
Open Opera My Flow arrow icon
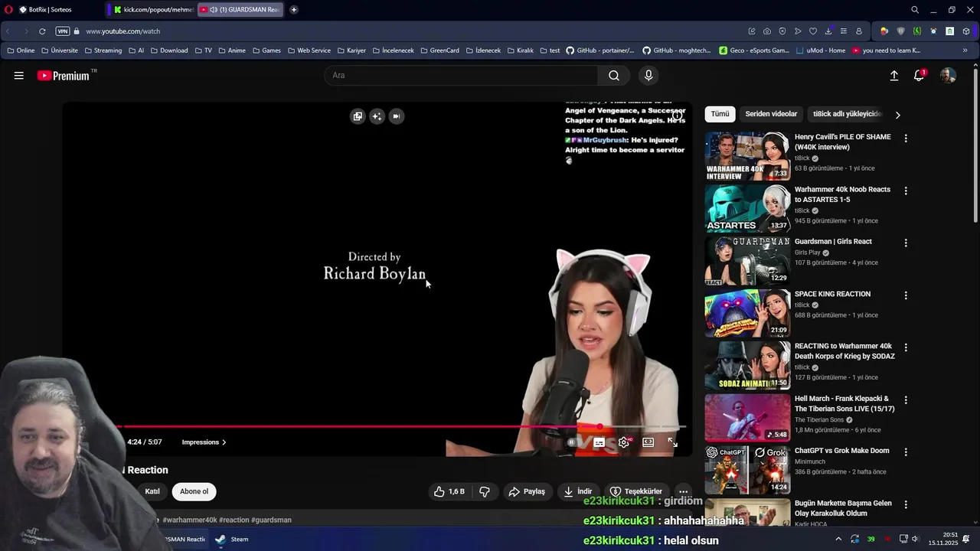[x=798, y=31]
